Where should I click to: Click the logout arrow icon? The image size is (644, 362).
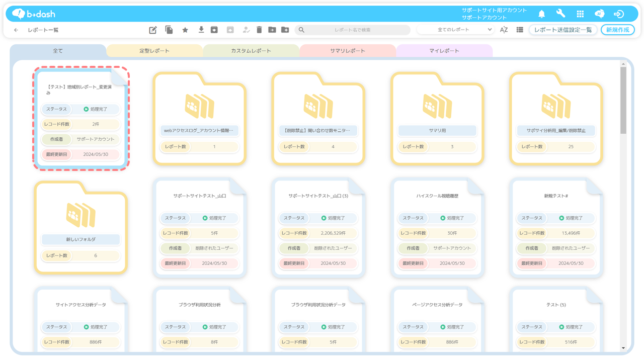[x=619, y=14]
